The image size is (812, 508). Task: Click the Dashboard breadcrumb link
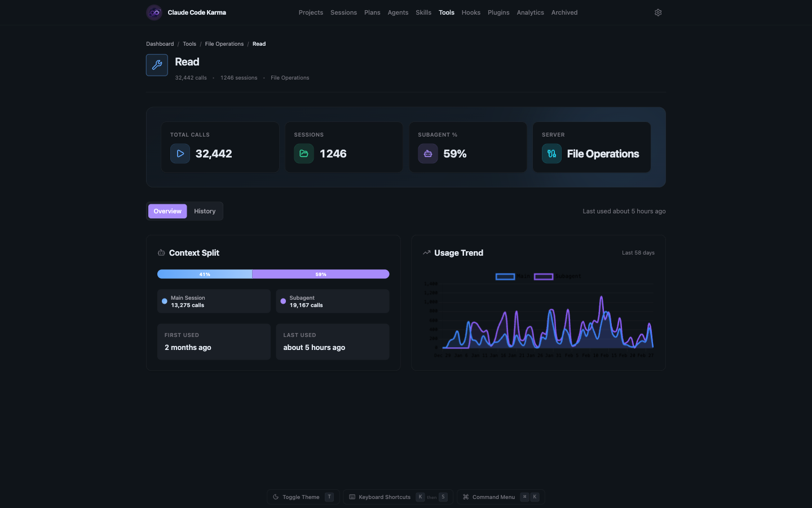click(160, 44)
